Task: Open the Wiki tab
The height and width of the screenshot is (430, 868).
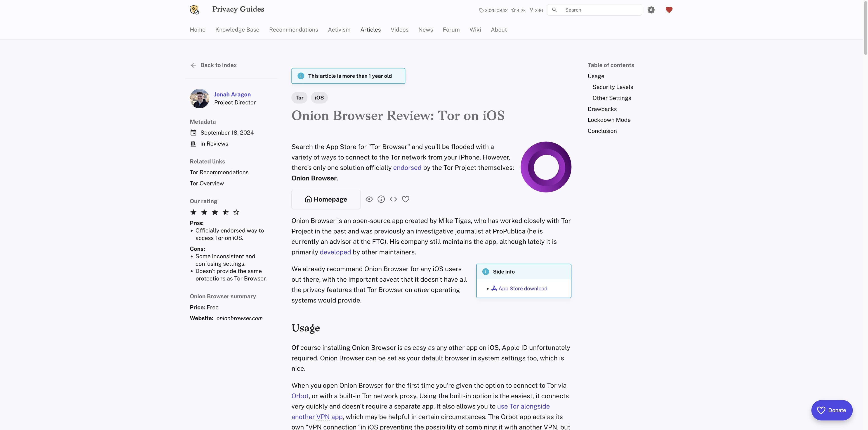Action: pyautogui.click(x=475, y=30)
